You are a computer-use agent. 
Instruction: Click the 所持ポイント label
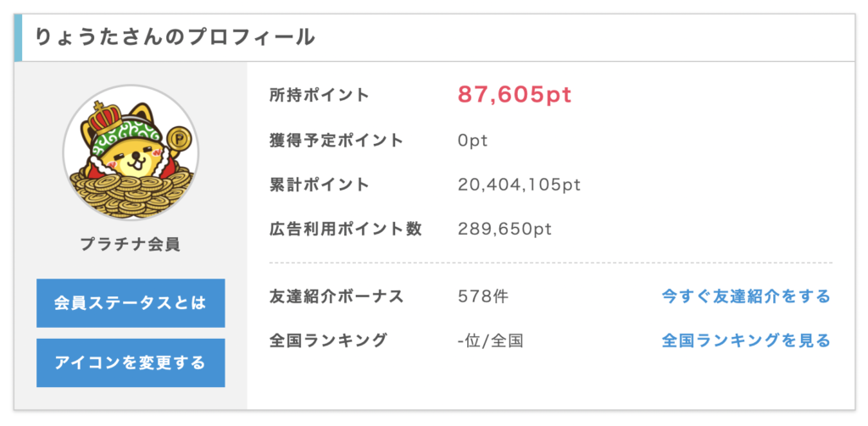pyautogui.click(x=320, y=95)
